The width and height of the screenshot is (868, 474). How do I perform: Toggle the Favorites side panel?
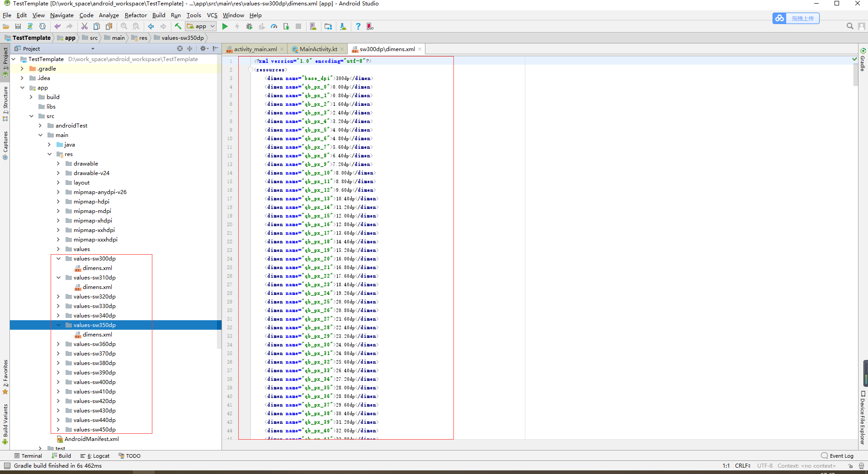[x=5, y=377]
